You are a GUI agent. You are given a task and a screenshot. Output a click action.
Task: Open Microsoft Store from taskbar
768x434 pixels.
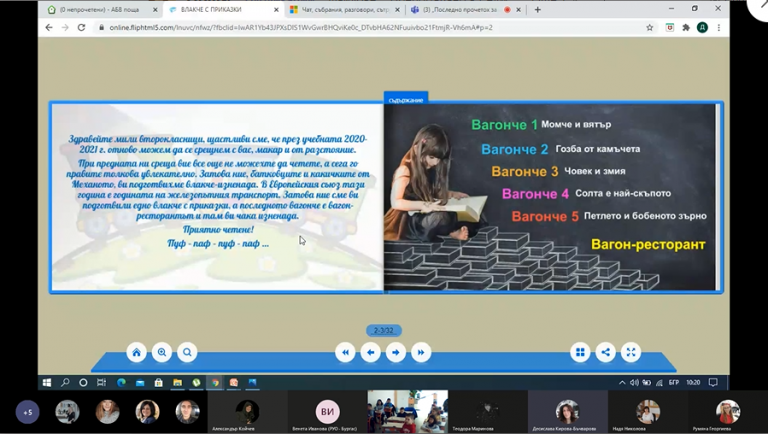tap(159, 383)
